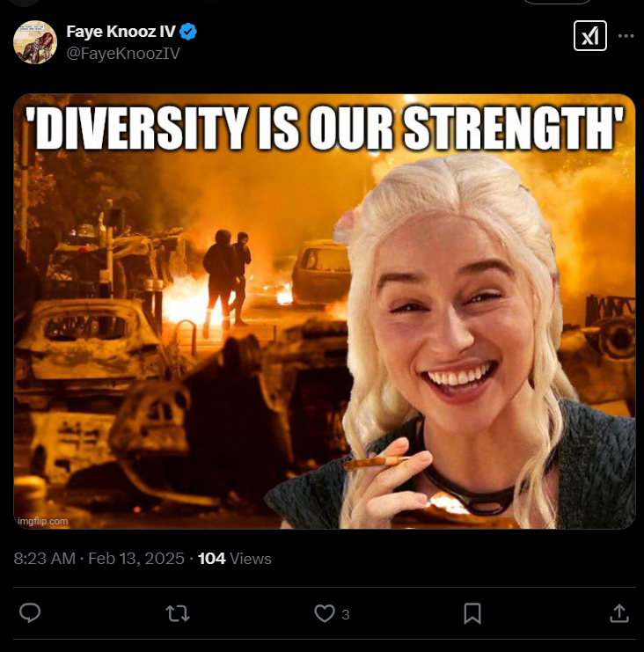Open Faye Knooz IV's profile avatar

click(x=35, y=42)
